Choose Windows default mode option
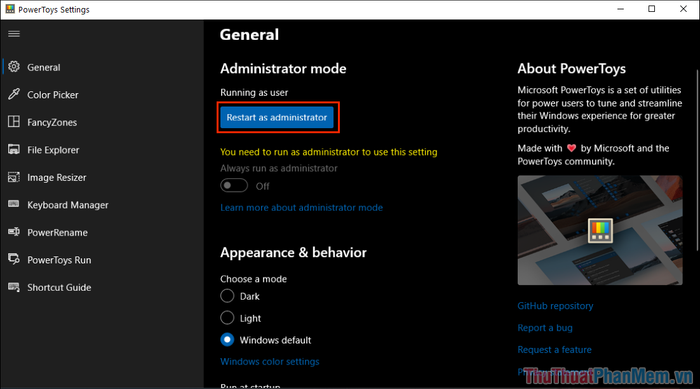The image size is (700, 389). pyautogui.click(x=227, y=340)
